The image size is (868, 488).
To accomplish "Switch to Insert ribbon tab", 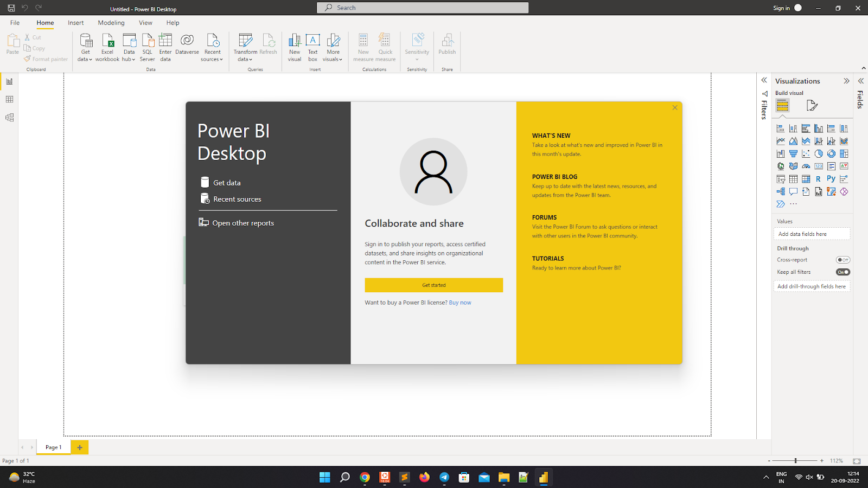I will click(x=75, y=23).
